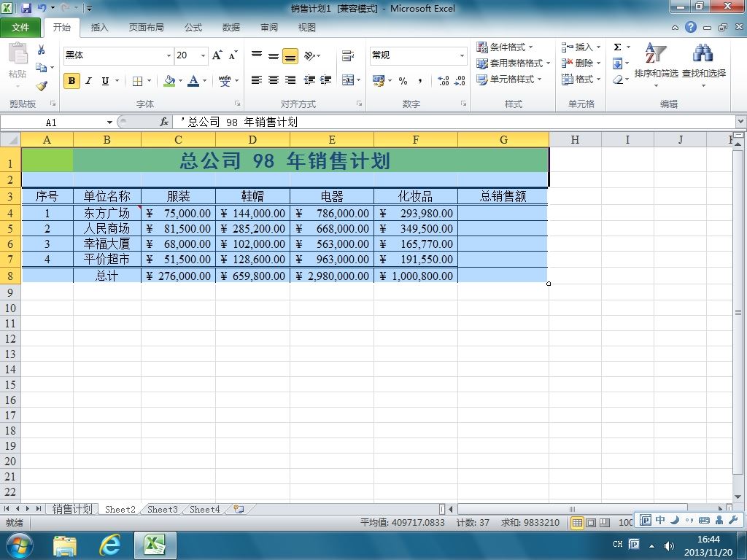
Task: Toggle middle vertical alignment
Action: tap(274, 55)
